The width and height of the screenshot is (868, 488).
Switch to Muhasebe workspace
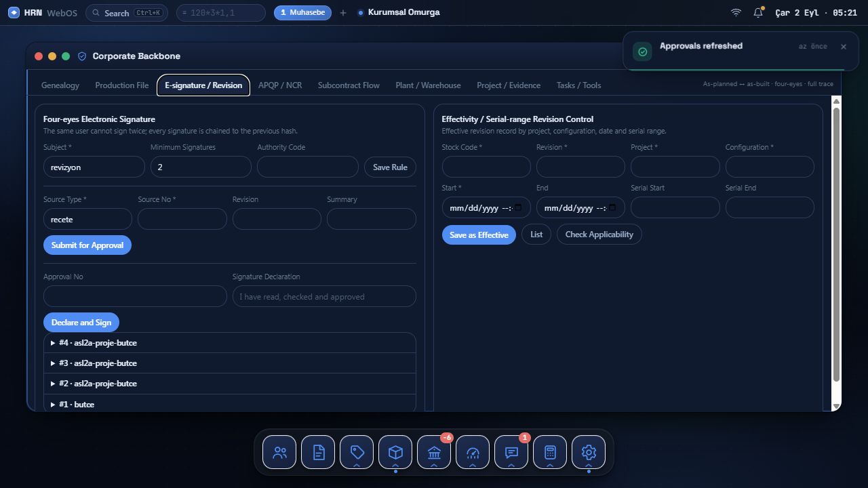(302, 13)
